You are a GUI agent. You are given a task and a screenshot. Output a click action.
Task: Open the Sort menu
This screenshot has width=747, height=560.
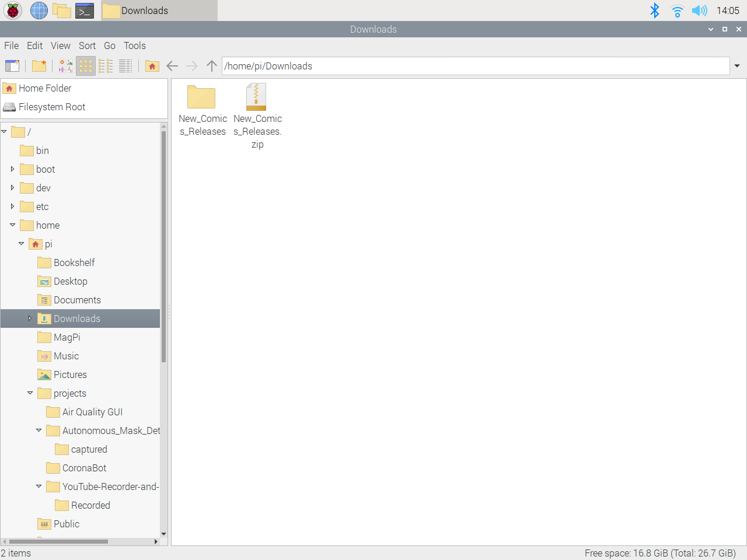88,45
